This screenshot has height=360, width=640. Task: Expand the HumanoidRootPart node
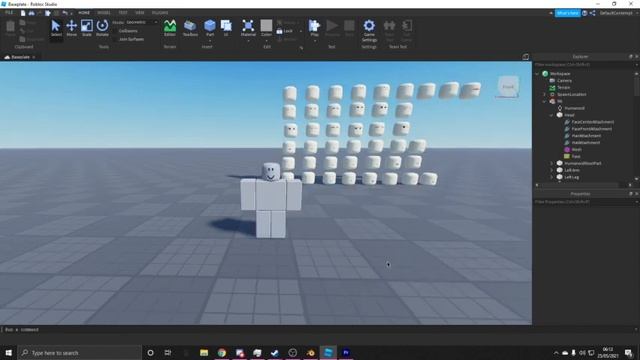[x=551, y=164]
